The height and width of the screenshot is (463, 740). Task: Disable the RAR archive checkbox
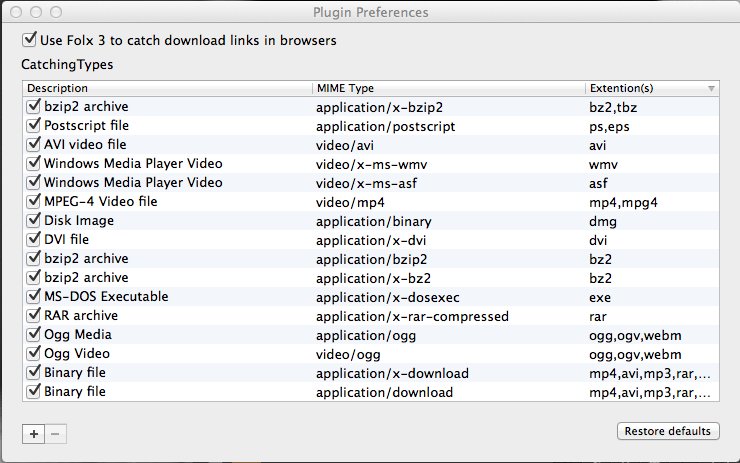point(32,316)
